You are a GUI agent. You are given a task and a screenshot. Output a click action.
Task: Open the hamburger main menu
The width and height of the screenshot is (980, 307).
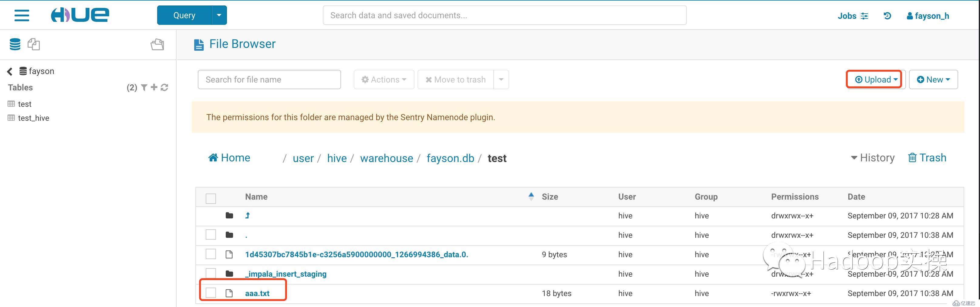pyautogui.click(x=22, y=15)
